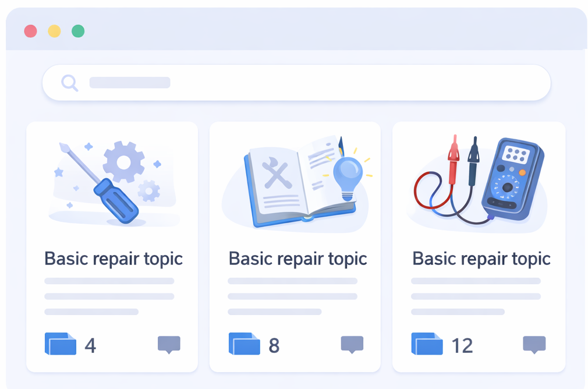Click inside the search bar field

coord(303,83)
